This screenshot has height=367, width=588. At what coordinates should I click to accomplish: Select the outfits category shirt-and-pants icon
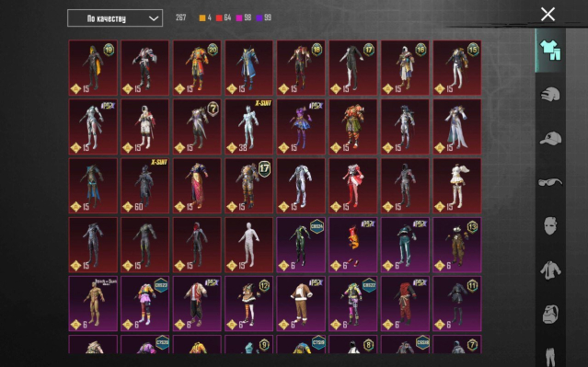coord(549,51)
